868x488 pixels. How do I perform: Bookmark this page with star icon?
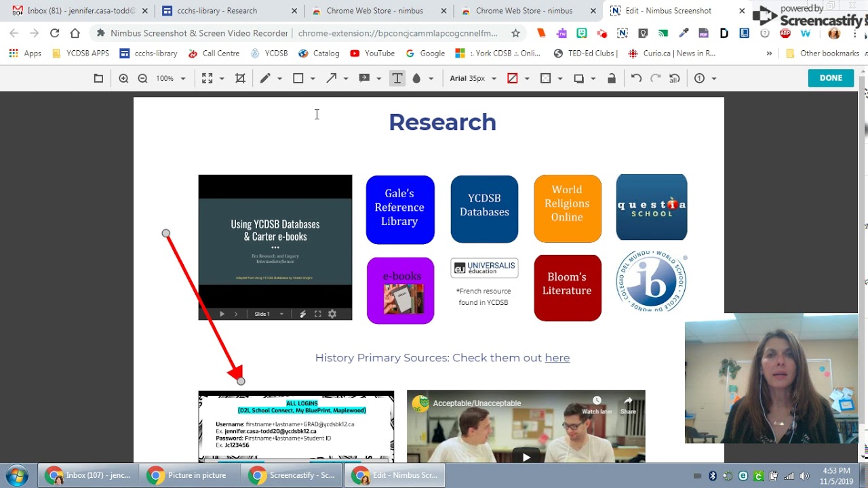pyautogui.click(x=515, y=33)
